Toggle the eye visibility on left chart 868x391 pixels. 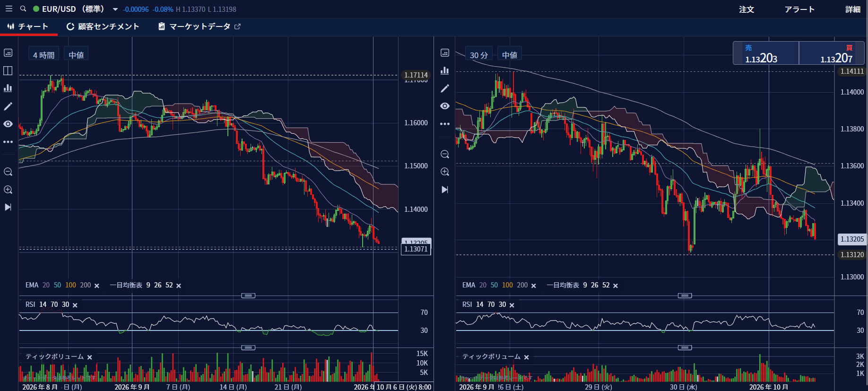point(8,124)
